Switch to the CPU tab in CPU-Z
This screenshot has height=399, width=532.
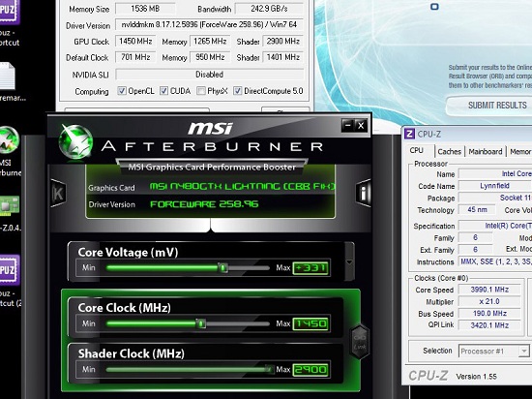click(416, 150)
